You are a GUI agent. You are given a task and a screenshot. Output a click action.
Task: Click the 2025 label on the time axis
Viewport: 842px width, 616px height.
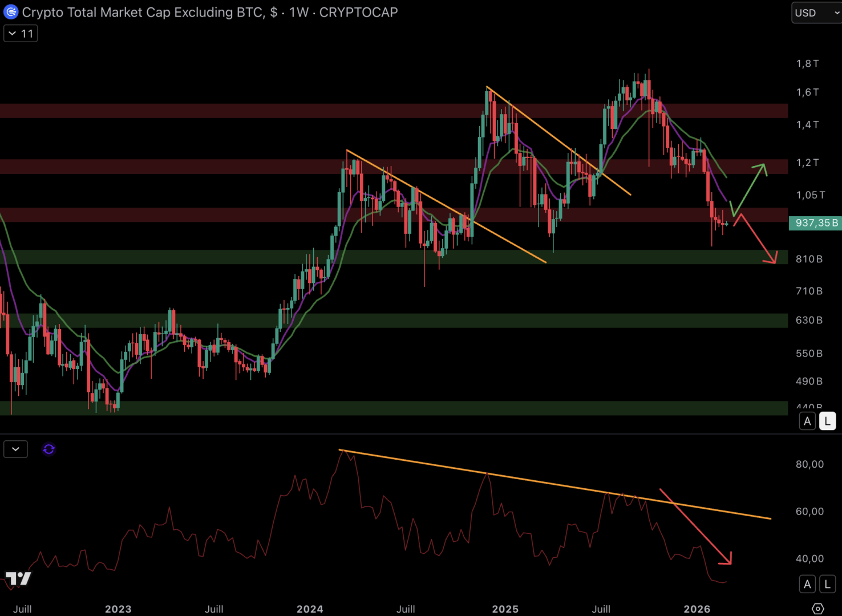click(x=505, y=609)
